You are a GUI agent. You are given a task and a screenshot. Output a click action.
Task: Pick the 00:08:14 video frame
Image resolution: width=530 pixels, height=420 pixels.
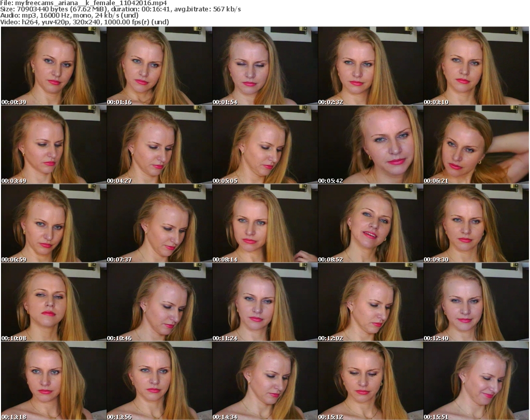(x=265, y=223)
